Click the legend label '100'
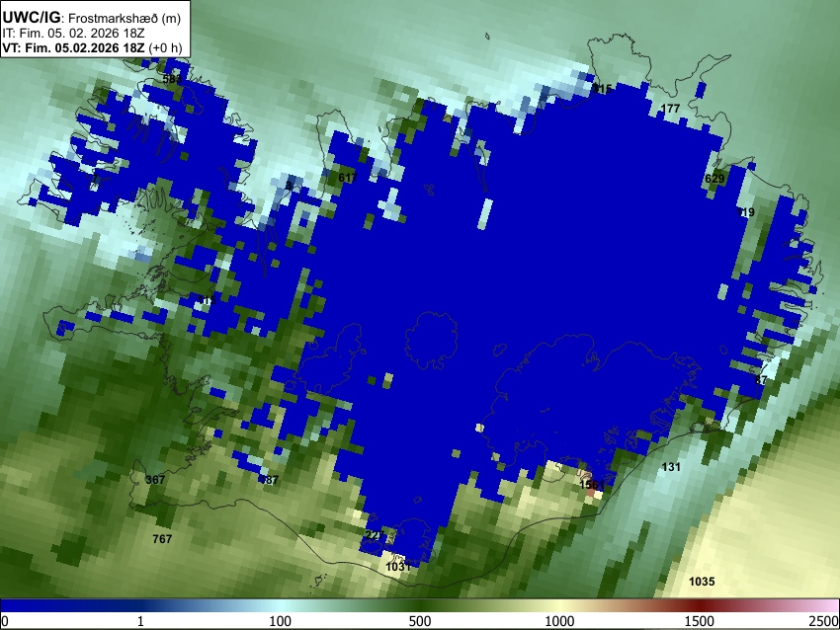This screenshot has height=630, width=840. click(x=281, y=621)
